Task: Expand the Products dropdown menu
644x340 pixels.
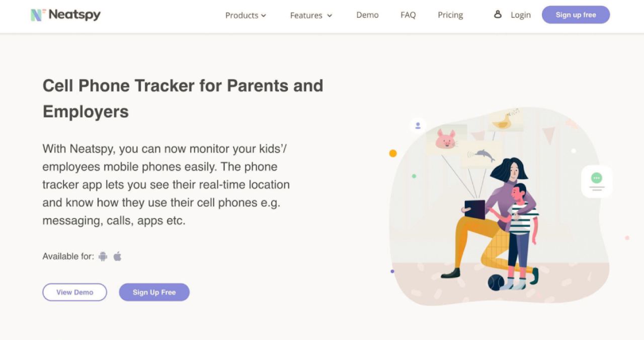Action: [x=246, y=15]
